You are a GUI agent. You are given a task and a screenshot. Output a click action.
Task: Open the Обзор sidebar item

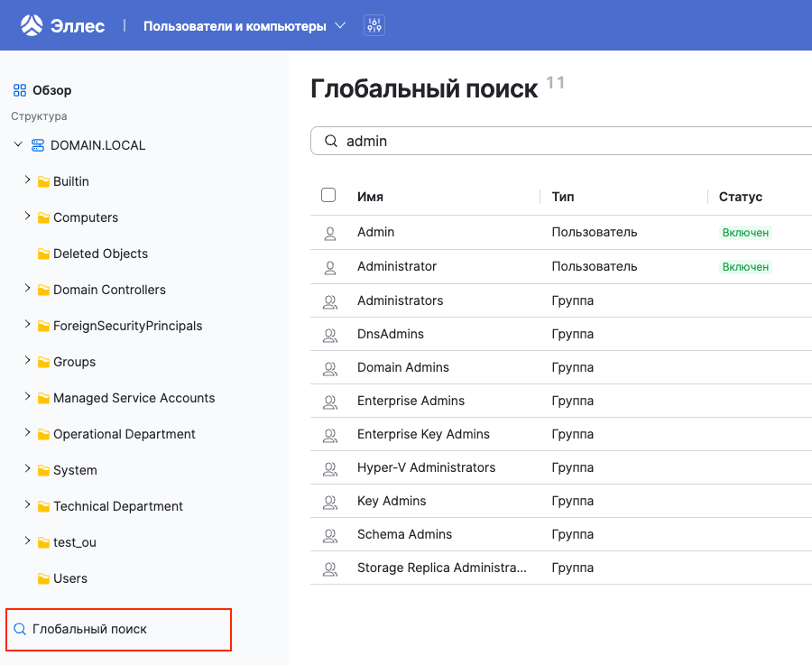point(42,90)
